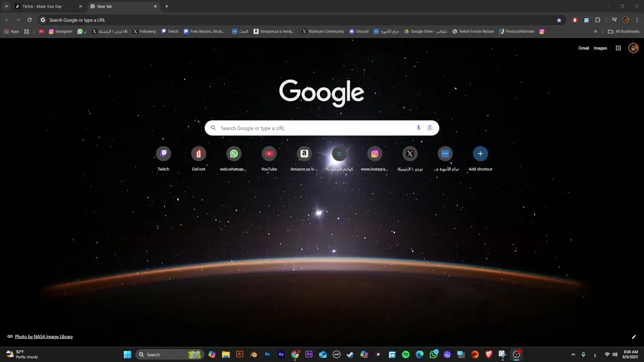Viewport: 644px width, 362px height.
Task: Open the Amazon.sa shortcut tile
Action: click(304, 159)
